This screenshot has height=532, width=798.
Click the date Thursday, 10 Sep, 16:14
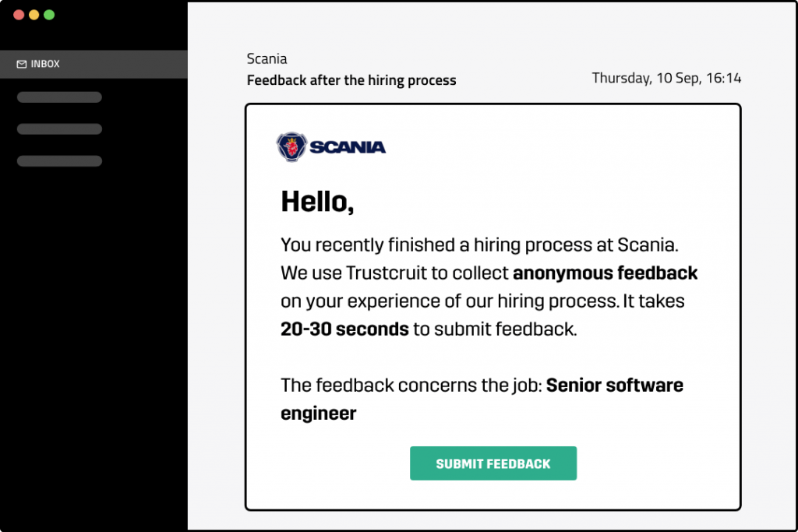click(x=666, y=78)
